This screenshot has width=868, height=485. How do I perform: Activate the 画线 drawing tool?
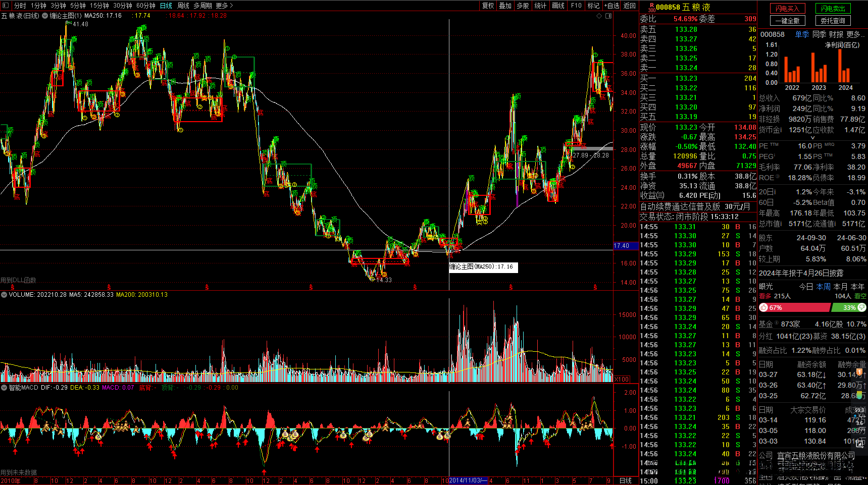tap(558, 6)
